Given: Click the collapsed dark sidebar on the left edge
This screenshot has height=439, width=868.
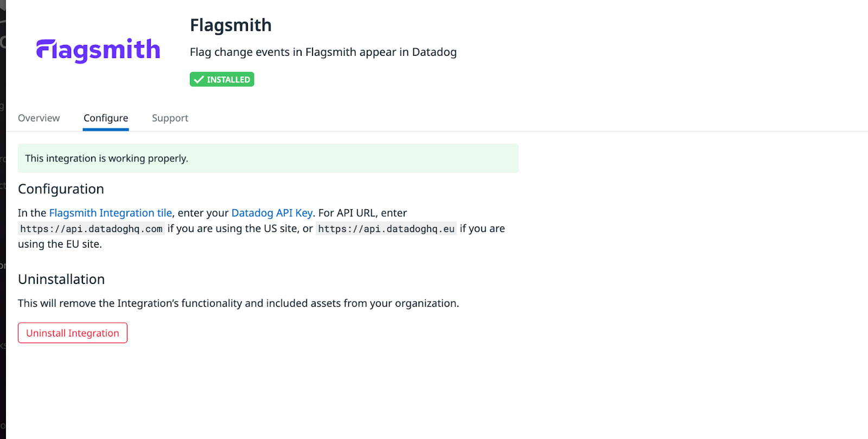Looking at the screenshot, I should [x=3, y=217].
